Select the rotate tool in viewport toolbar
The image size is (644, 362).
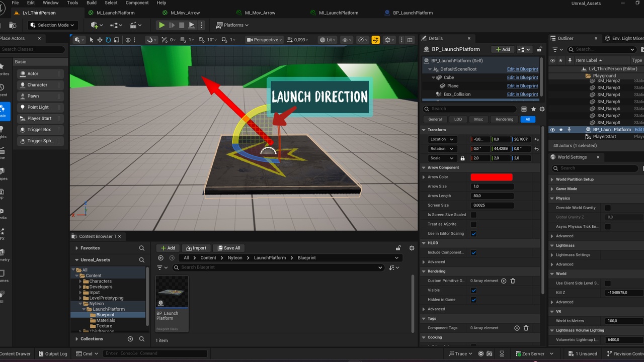108,40
